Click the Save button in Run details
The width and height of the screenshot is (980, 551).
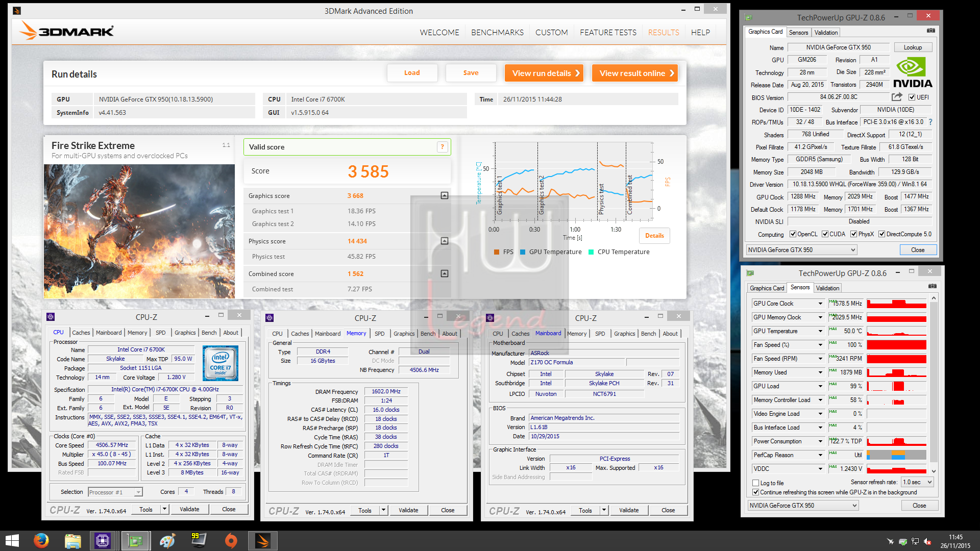point(471,73)
